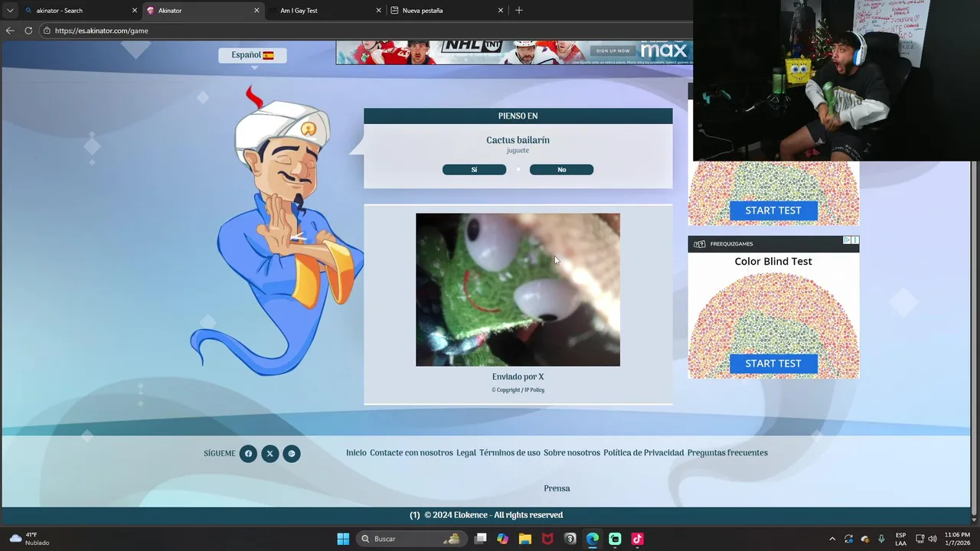
Task: Open the clock showing 11:06 PM
Action: 957,539
